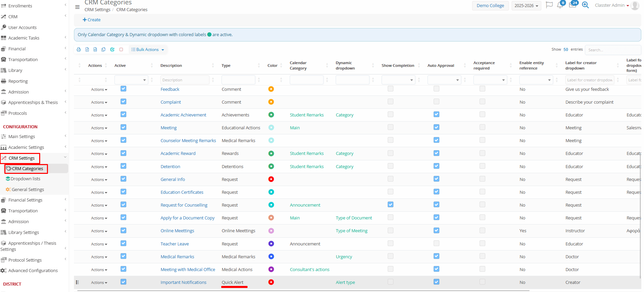
Task: Click the copy table icon
Action: click(103, 50)
